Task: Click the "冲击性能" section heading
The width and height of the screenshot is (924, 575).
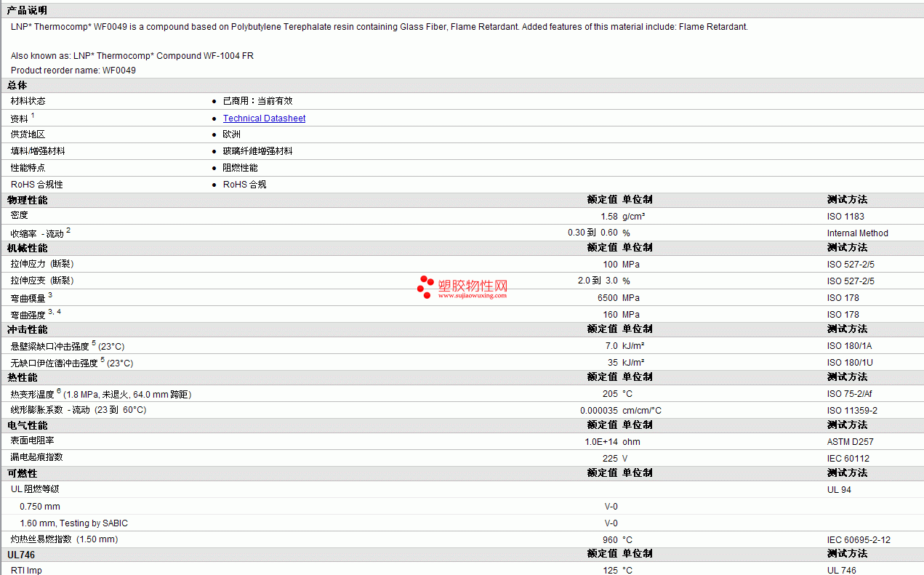Action: pyautogui.click(x=28, y=329)
